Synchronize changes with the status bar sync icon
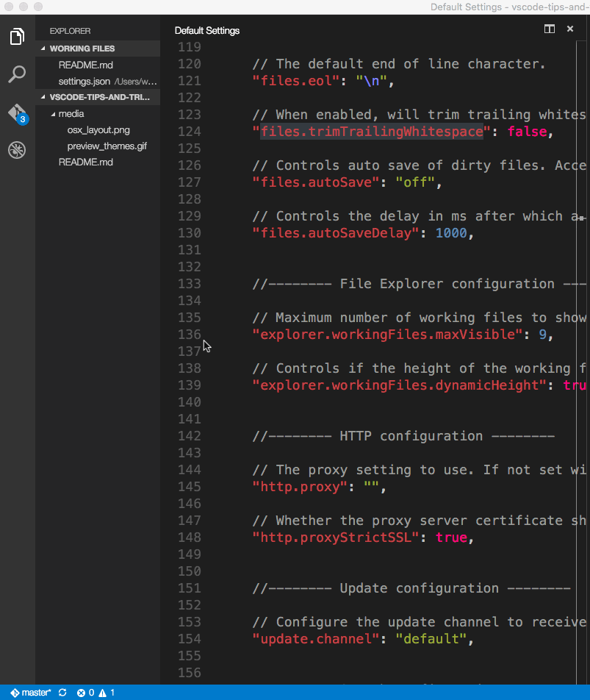This screenshot has height=700, width=590. coord(62,692)
